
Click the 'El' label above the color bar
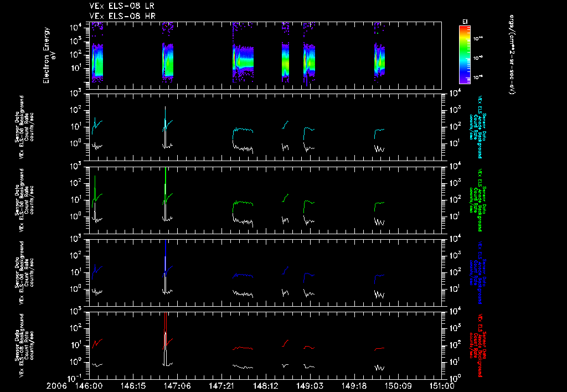tap(465, 22)
